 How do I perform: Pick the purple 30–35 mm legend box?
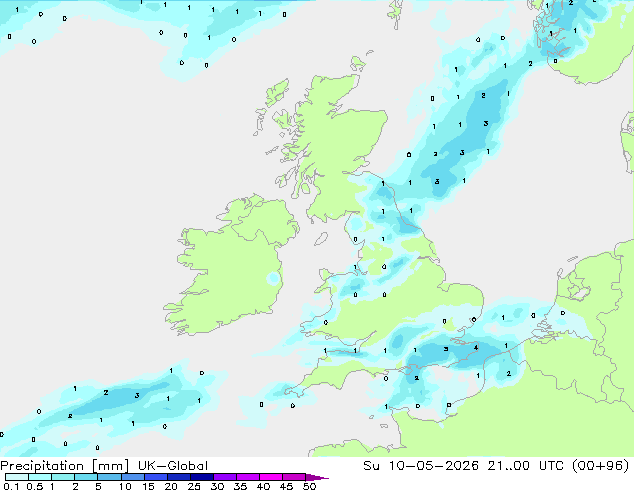tap(225, 477)
